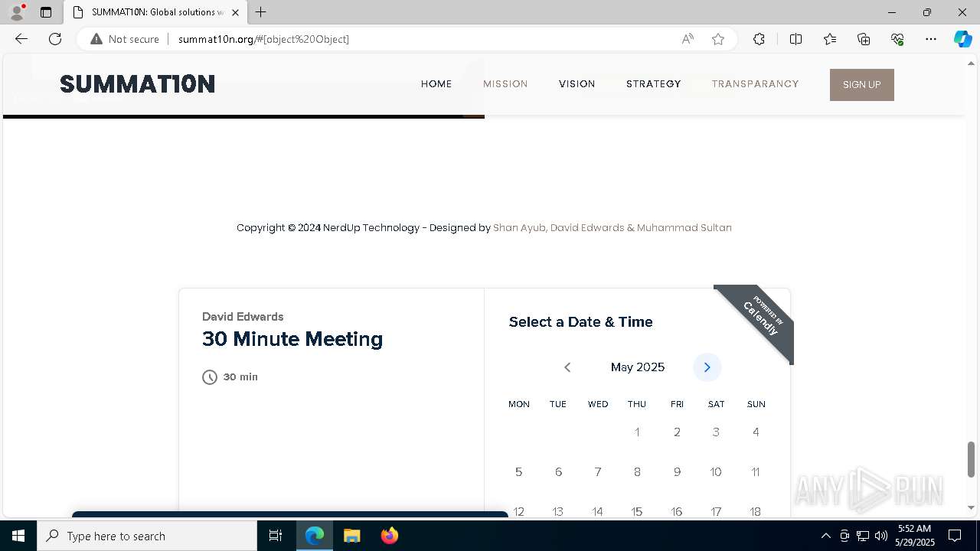Select May 1 in calendar
The image size is (980, 551).
(637, 432)
